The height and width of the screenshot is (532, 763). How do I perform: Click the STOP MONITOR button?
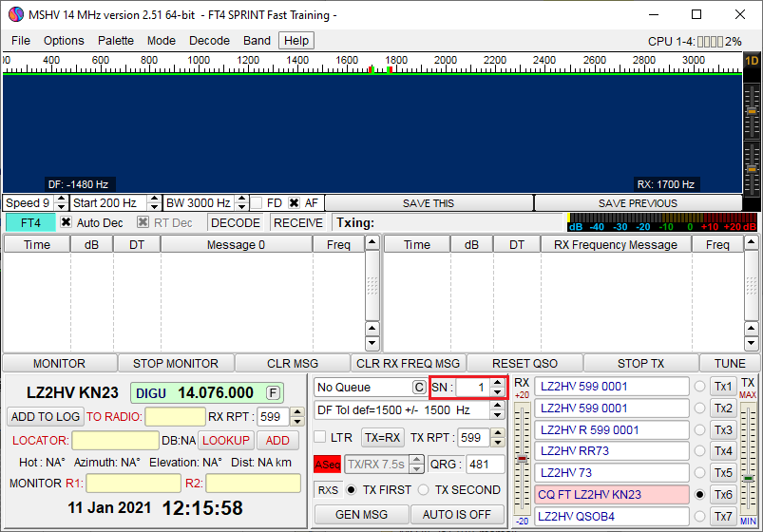tap(176, 364)
